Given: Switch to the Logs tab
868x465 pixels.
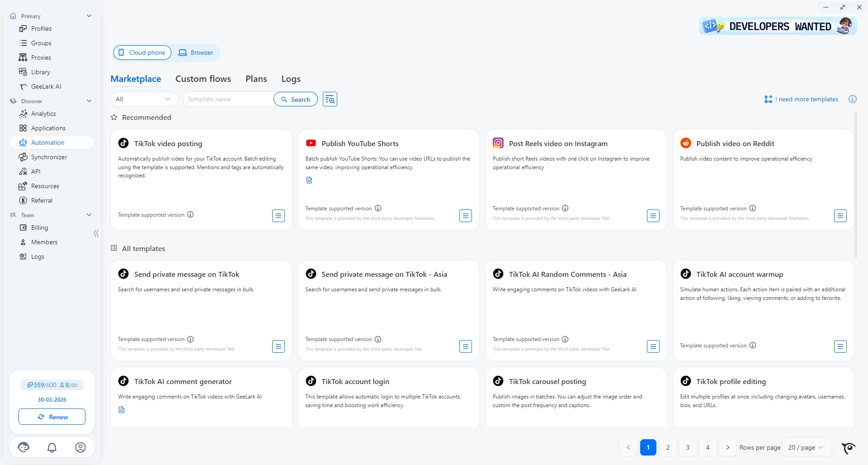Looking at the screenshot, I should [x=291, y=79].
